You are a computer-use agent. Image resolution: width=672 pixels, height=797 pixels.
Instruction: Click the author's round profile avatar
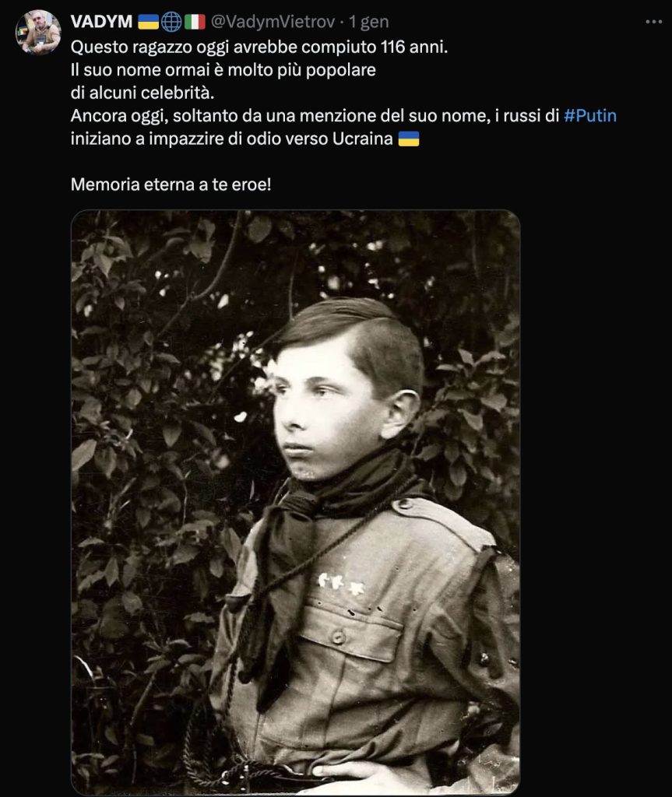[38, 32]
